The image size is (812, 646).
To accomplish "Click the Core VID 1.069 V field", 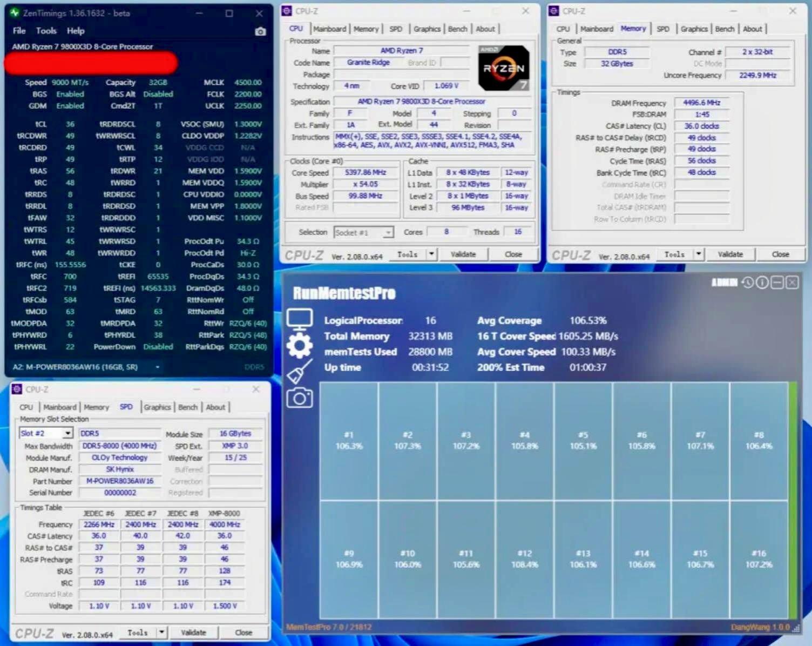I will (x=446, y=86).
